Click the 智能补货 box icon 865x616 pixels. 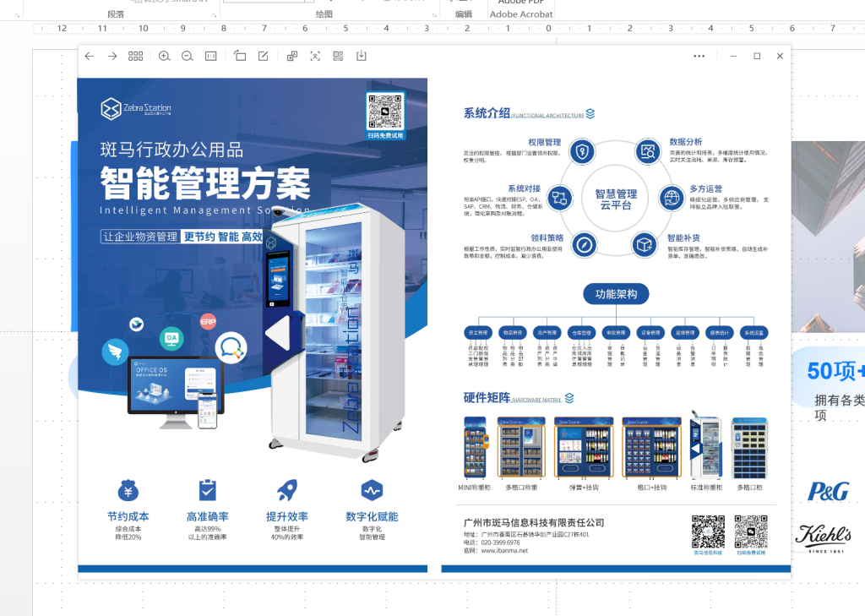pyautogui.click(x=645, y=244)
